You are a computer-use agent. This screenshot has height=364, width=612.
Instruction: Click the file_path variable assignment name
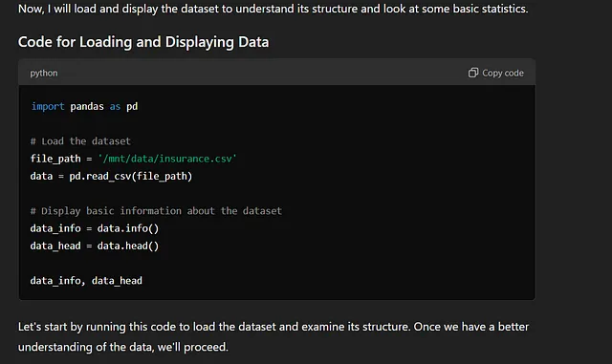[x=55, y=159]
